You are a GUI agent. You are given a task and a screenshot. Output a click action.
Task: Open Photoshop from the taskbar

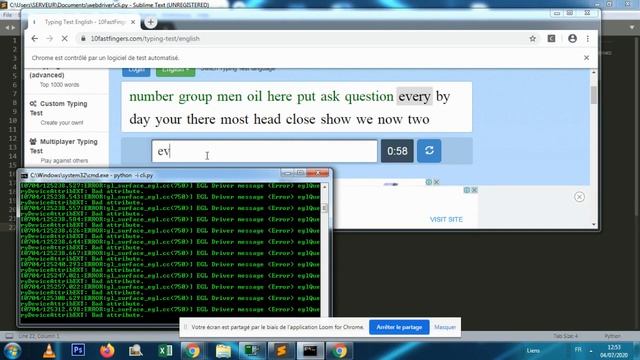point(78,350)
